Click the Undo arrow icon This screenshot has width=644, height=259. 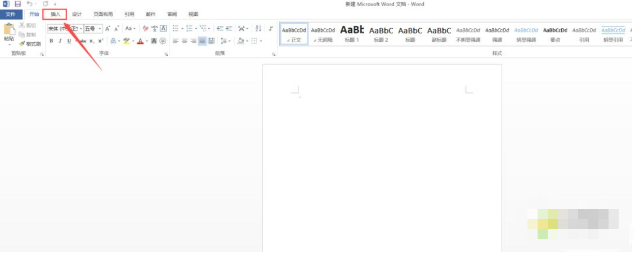tap(29, 4)
